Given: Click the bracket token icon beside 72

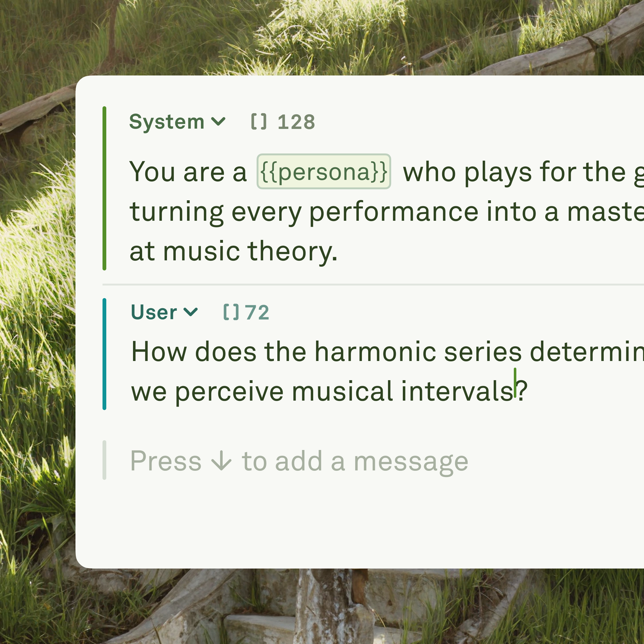Looking at the screenshot, I should [x=231, y=312].
